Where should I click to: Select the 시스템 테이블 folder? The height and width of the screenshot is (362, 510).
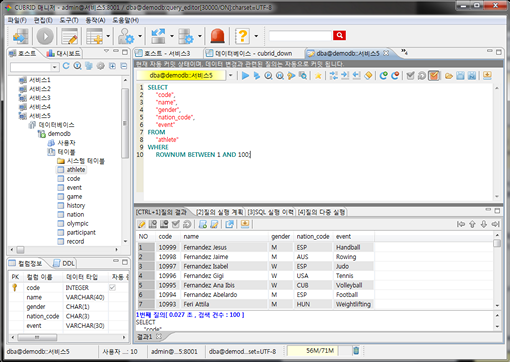pyautogui.click(x=81, y=161)
